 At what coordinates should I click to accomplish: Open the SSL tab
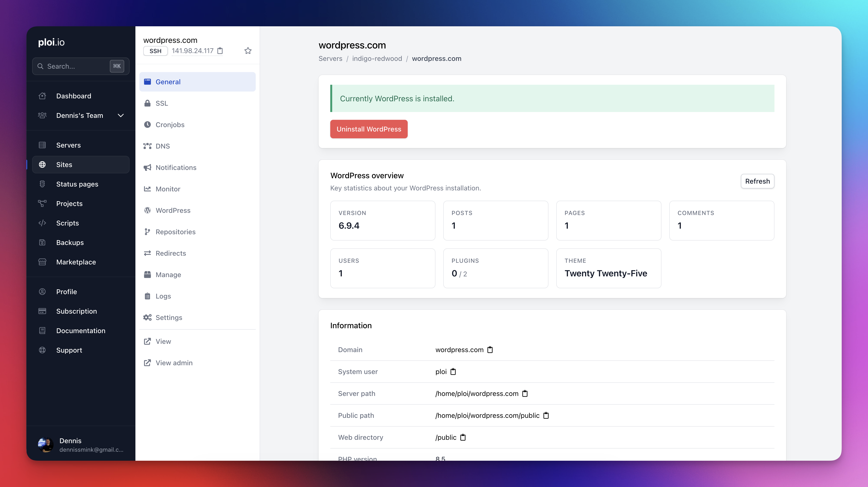click(161, 103)
